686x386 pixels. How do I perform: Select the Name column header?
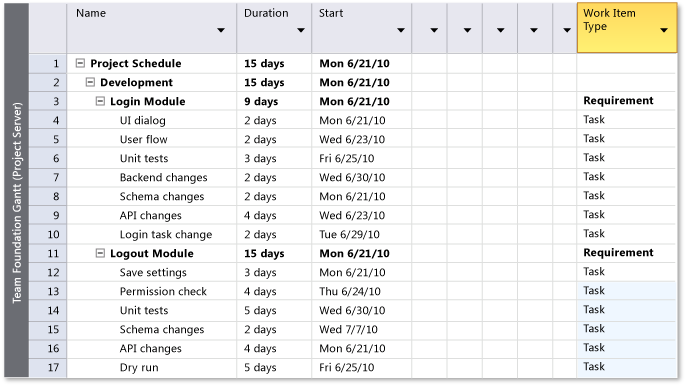click(x=152, y=28)
